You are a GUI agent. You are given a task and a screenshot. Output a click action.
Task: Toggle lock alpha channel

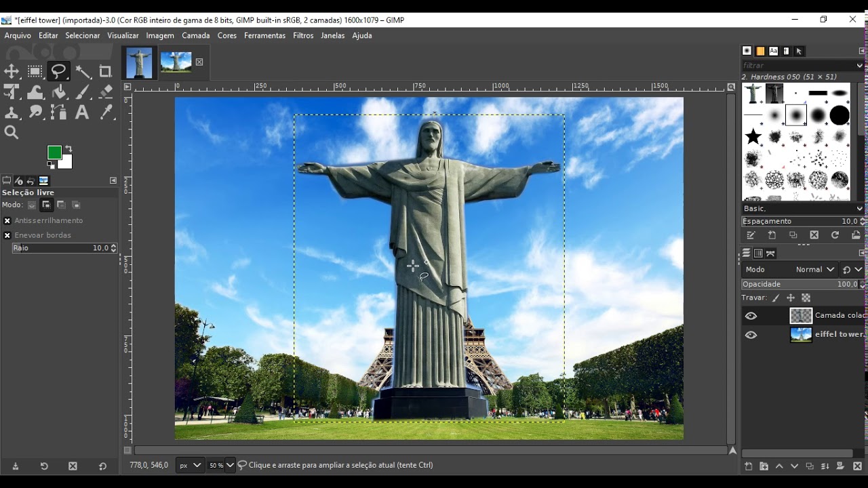pyautogui.click(x=806, y=298)
